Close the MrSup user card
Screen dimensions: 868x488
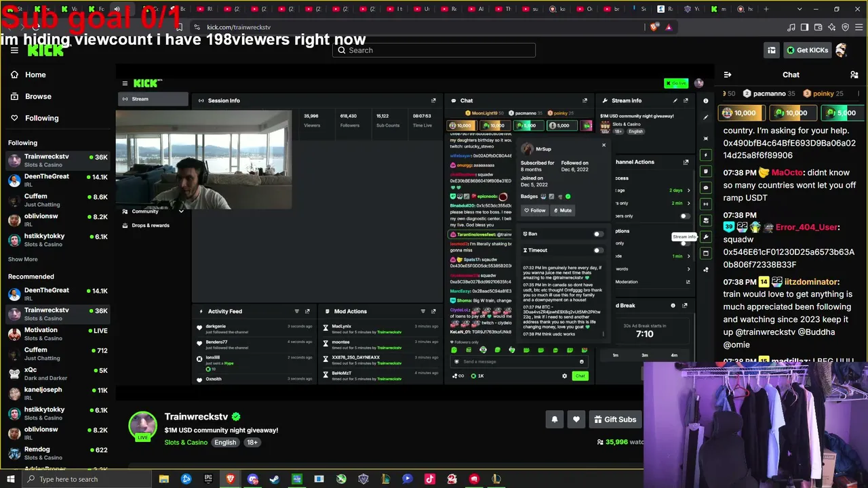pos(604,144)
